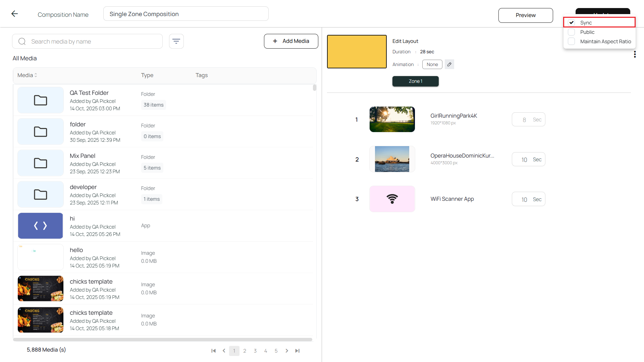Open the Animation None dropdown
The height and width of the screenshot is (362, 644).
pyautogui.click(x=432, y=64)
